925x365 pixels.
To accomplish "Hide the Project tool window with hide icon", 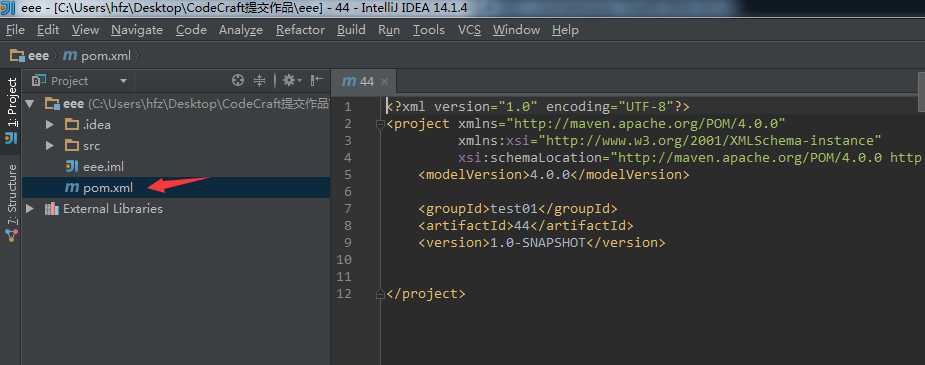I will click(317, 81).
